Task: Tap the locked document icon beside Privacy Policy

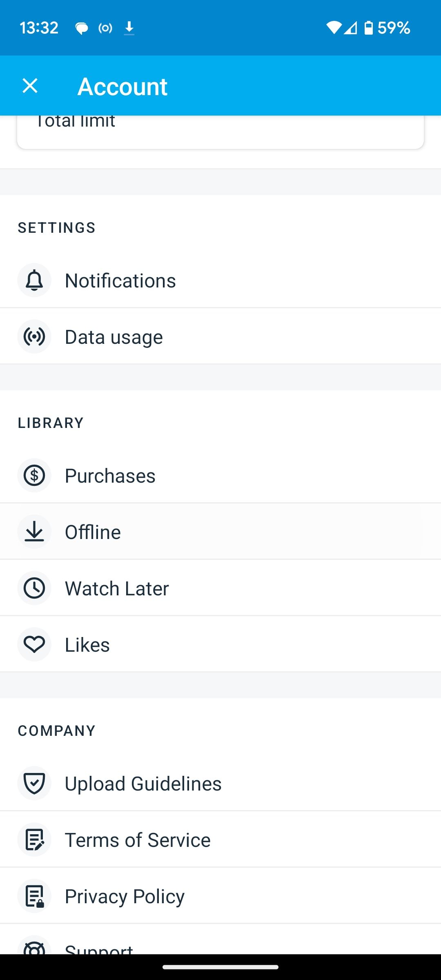Action: pos(34,896)
